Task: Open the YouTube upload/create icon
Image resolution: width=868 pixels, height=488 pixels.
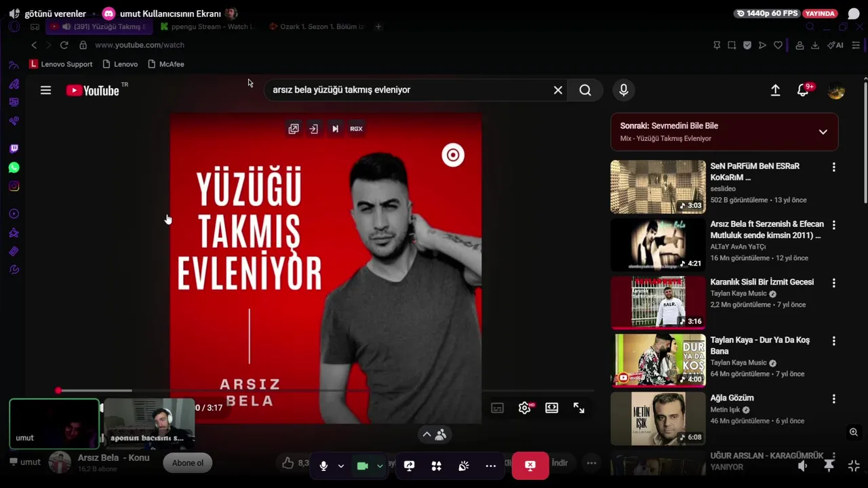Action: (x=775, y=90)
